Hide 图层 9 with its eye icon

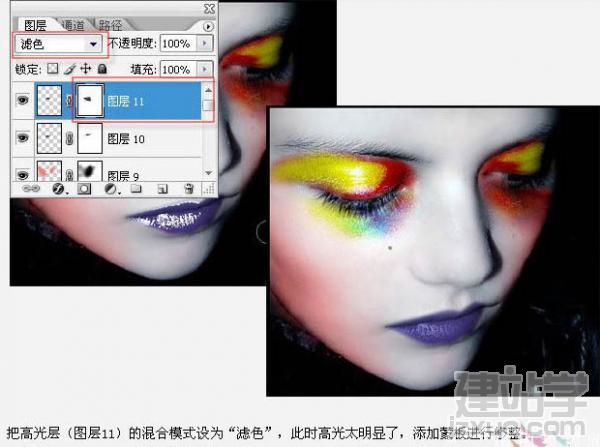23,175
